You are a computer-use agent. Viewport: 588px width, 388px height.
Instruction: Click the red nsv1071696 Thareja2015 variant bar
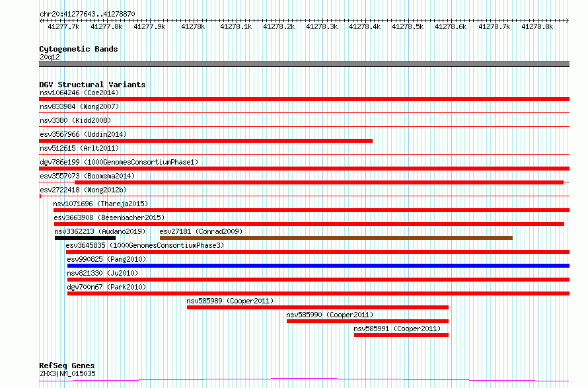[312, 210]
